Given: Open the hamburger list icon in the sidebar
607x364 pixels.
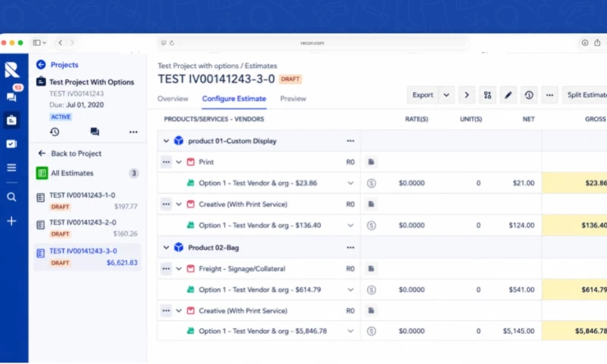Looking at the screenshot, I should tap(11, 168).
